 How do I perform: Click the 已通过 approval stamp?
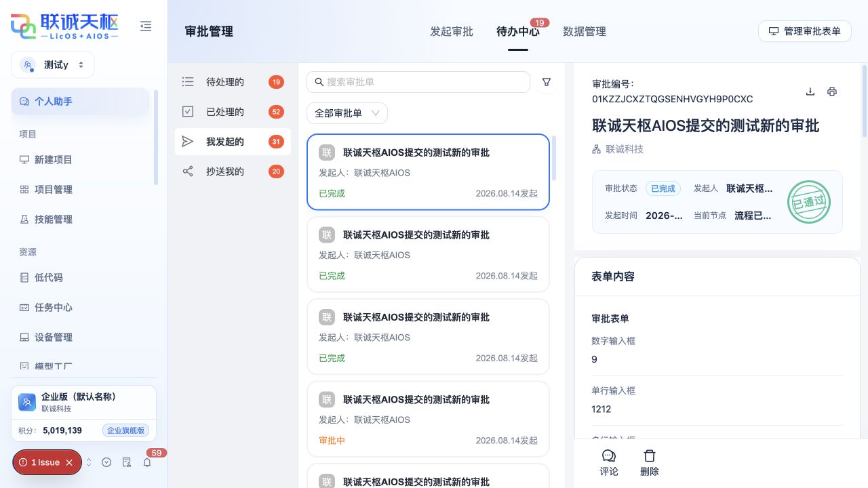tap(809, 202)
